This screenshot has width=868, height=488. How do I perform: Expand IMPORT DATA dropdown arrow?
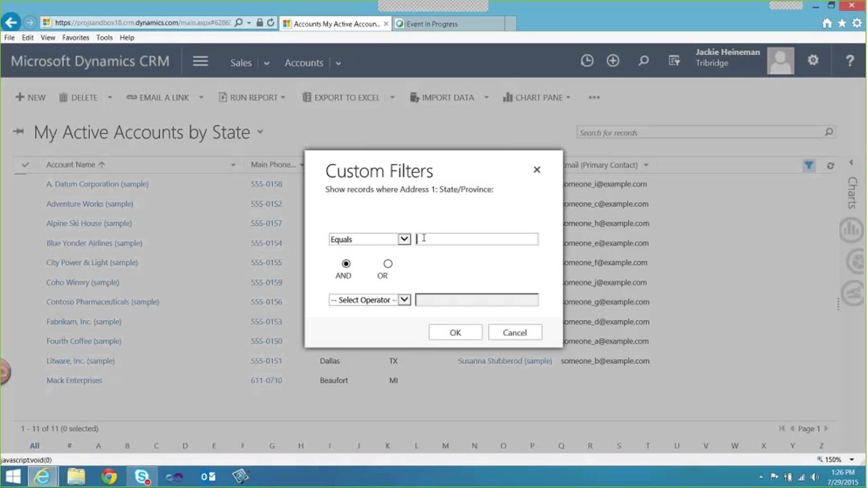(486, 98)
